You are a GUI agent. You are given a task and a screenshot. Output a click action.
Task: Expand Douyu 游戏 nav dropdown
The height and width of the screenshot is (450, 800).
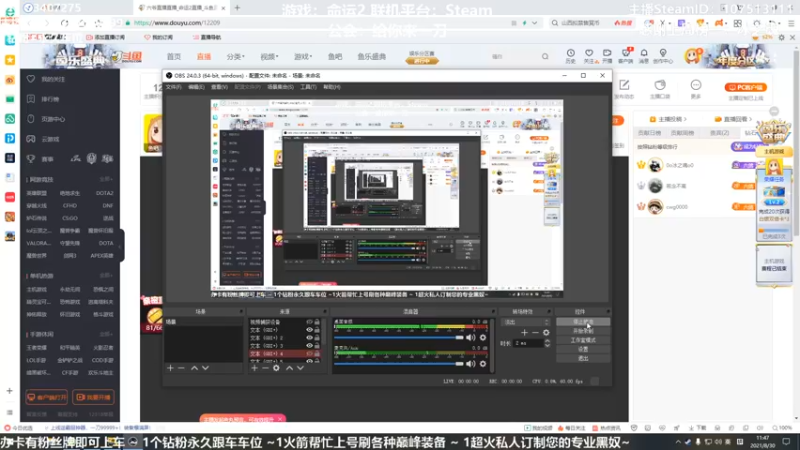point(303,57)
